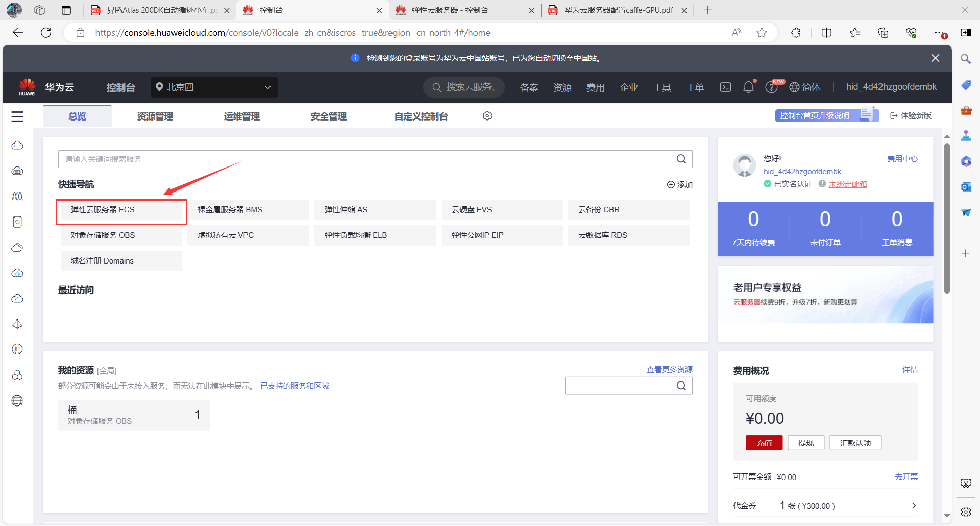
Task: Open the hid_4d42hzgoofdembk account menu
Action: click(891, 87)
